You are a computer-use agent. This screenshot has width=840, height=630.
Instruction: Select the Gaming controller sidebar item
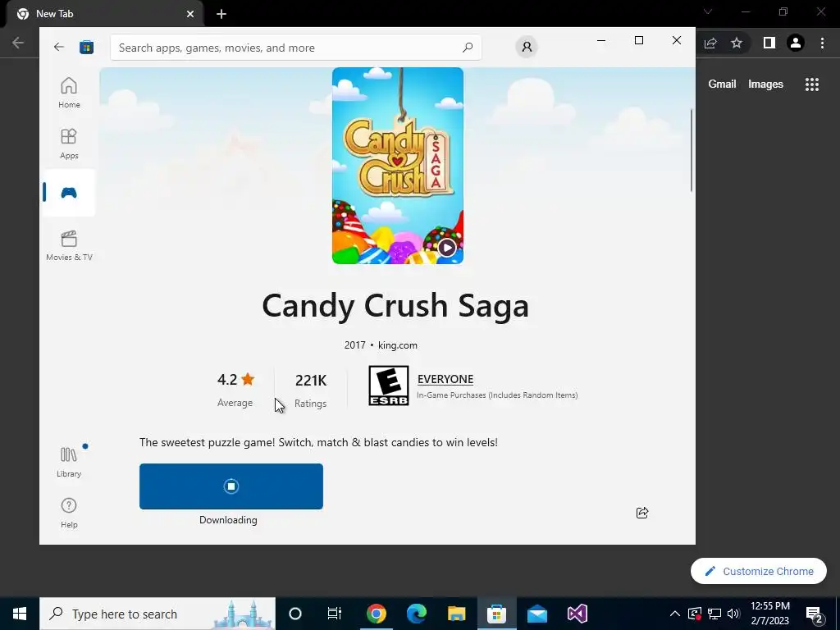point(69,193)
